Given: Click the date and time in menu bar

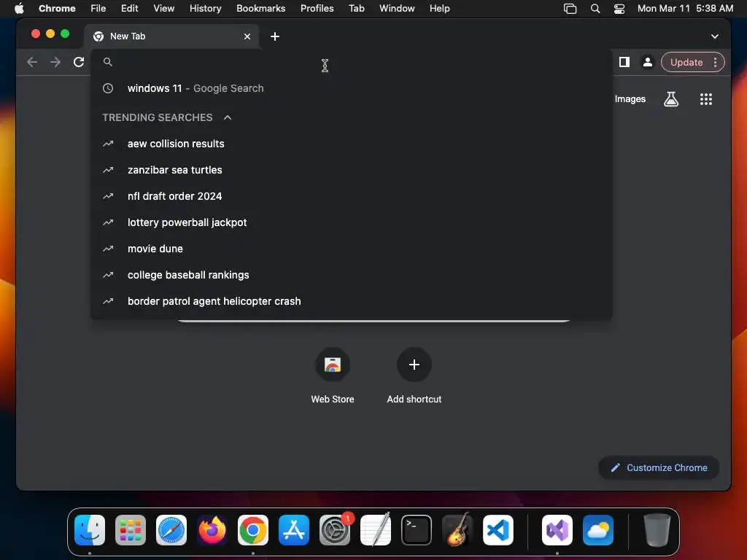Looking at the screenshot, I should [685, 9].
